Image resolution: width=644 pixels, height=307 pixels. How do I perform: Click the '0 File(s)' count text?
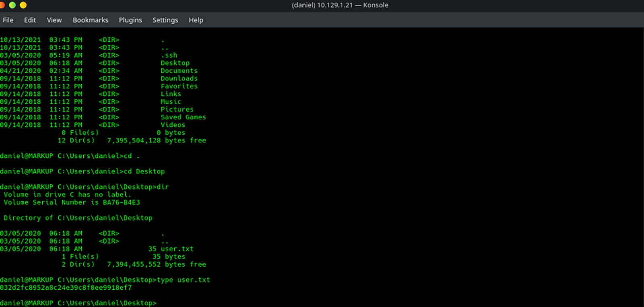(80, 133)
